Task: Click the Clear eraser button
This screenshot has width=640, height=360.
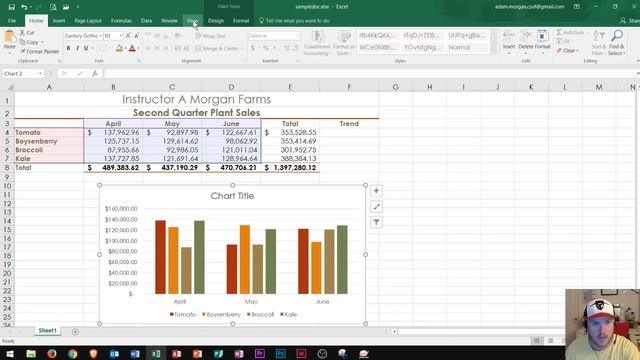Action: [568, 51]
